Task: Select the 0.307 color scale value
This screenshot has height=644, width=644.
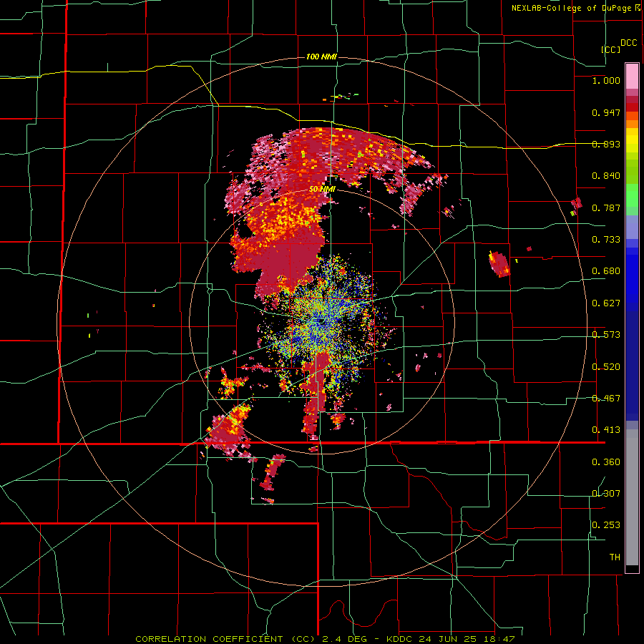Action: click(606, 494)
